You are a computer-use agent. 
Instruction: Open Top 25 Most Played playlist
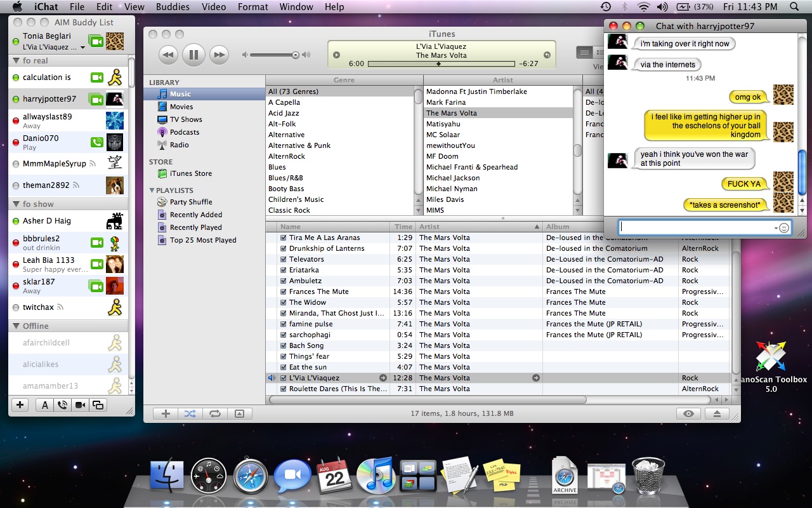pyautogui.click(x=204, y=240)
